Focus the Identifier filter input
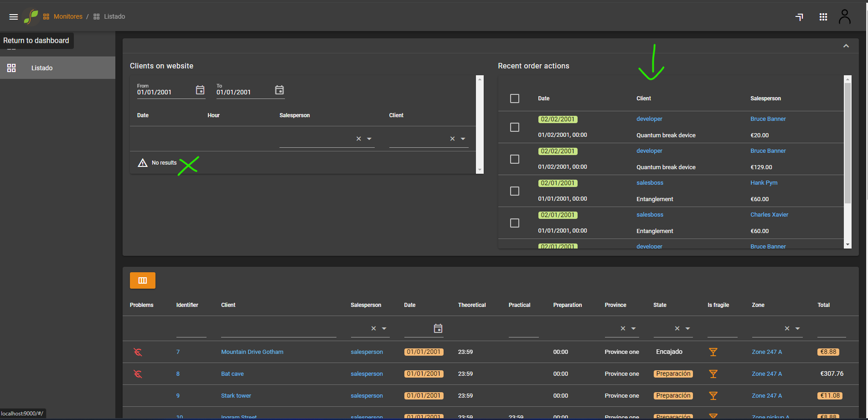 (191, 329)
